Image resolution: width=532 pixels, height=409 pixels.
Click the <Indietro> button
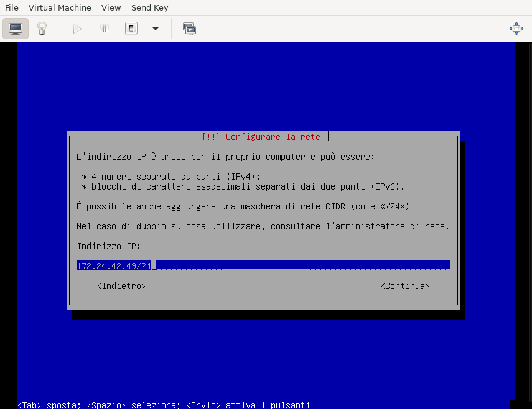(x=121, y=286)
